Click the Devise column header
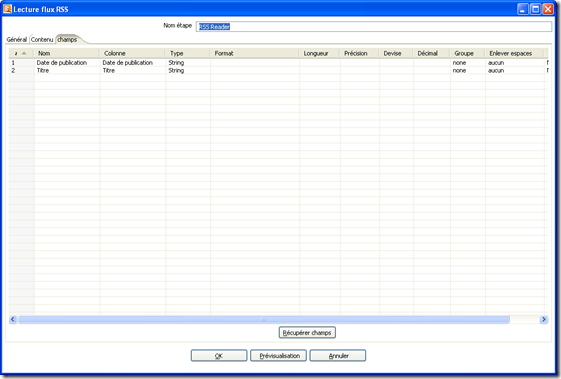Viewport: 561px width, 379px height. pos(396,53)
